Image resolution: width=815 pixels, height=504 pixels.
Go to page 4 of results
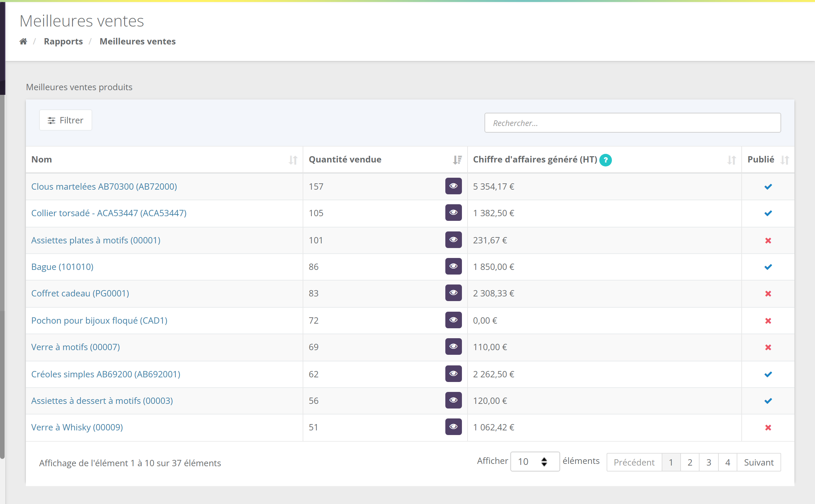tap(728, 462)
